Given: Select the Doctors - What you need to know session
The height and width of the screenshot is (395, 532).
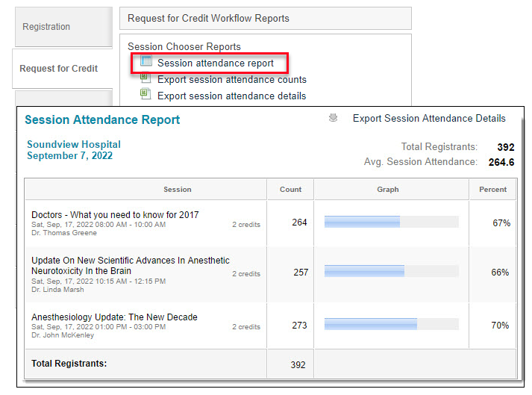Looking at the screenshot, I should tap(115, 215).
